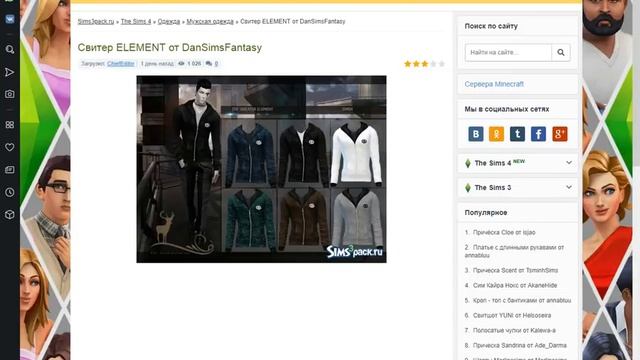
Task: Click the Популярное section heading
Action: point(486,213)
